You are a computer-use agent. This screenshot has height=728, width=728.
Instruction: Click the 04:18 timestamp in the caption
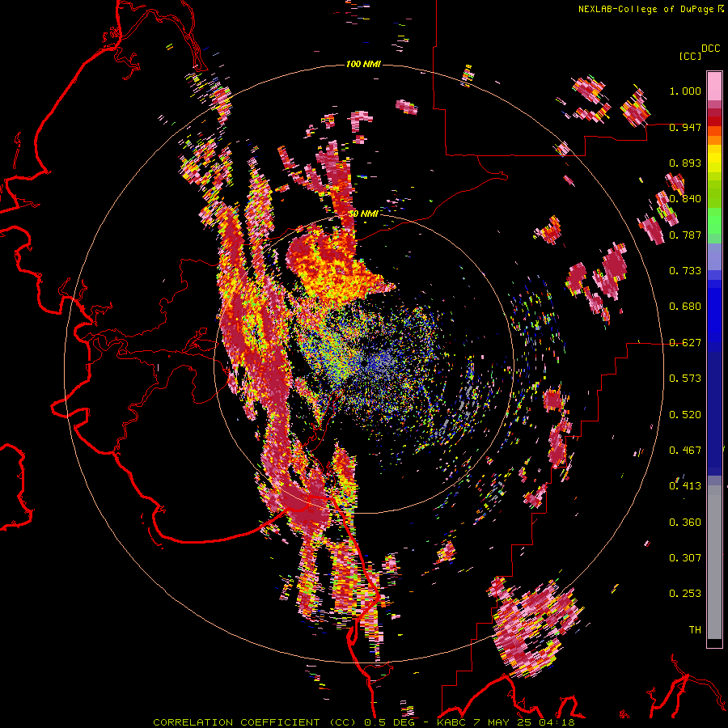557,722
